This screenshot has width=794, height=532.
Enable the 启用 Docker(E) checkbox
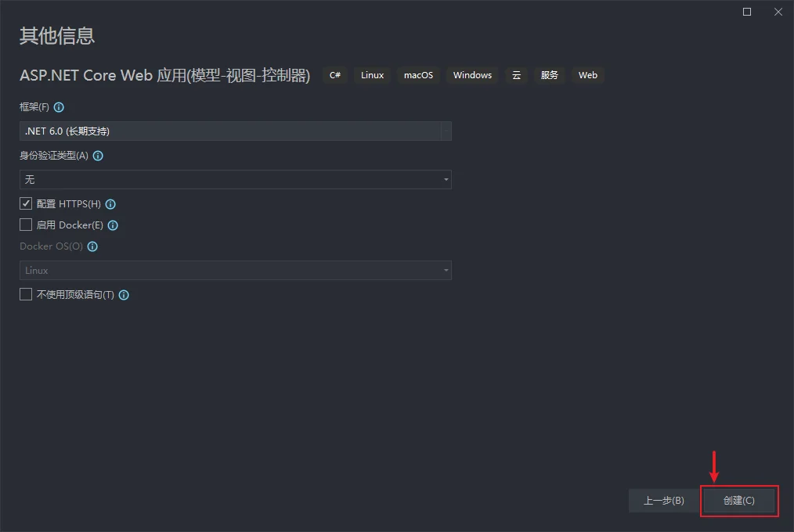click(26, 225)
